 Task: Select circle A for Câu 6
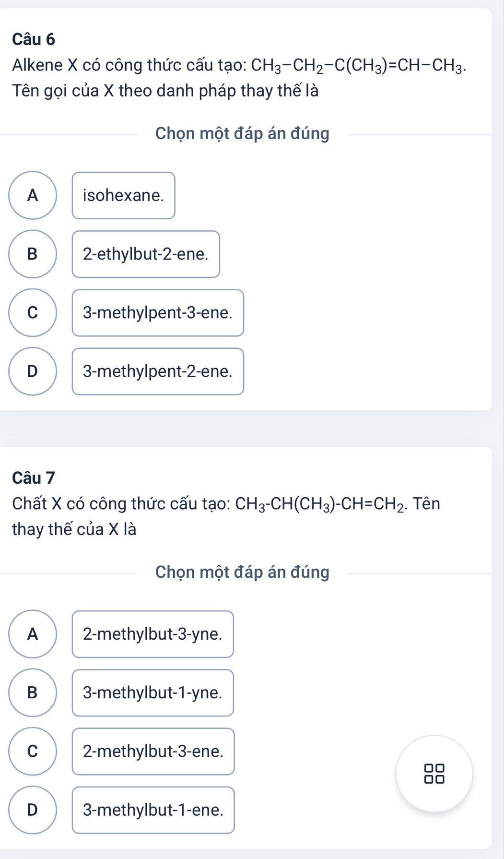(x=32, y=195)
